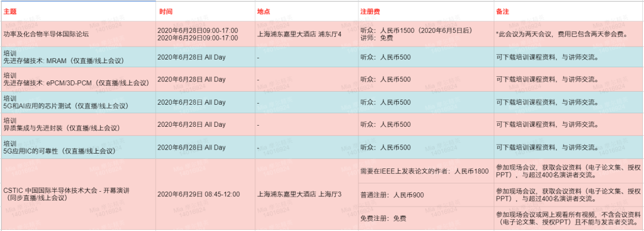The image size is (644, 231).
Task: Click the 人民币1500 registration fee cell
Action: [x=426, y=34]
